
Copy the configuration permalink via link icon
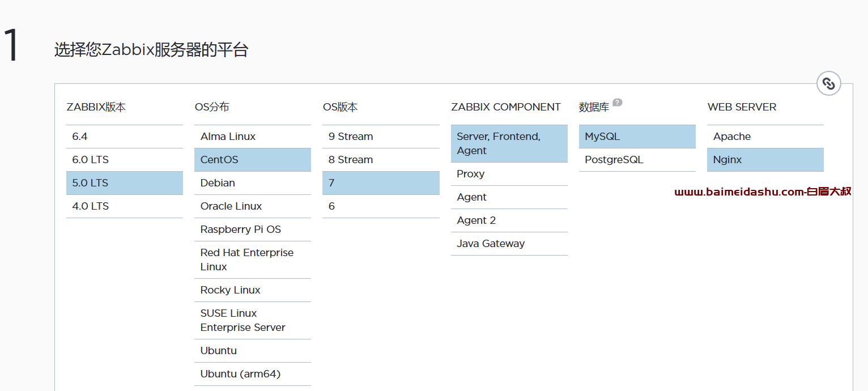828,84
